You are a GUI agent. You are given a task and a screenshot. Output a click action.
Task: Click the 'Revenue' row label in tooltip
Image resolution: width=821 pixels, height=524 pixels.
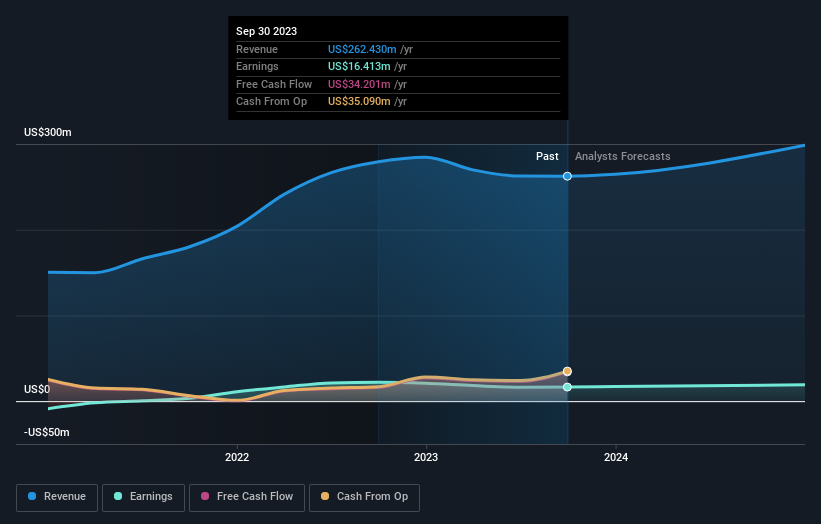257,49
